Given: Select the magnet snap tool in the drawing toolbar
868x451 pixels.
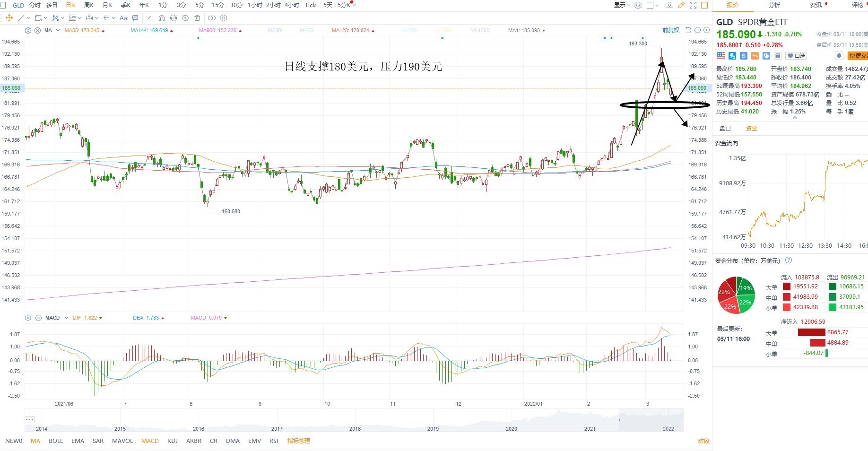Looking at the screenshot, I should 162,18.
